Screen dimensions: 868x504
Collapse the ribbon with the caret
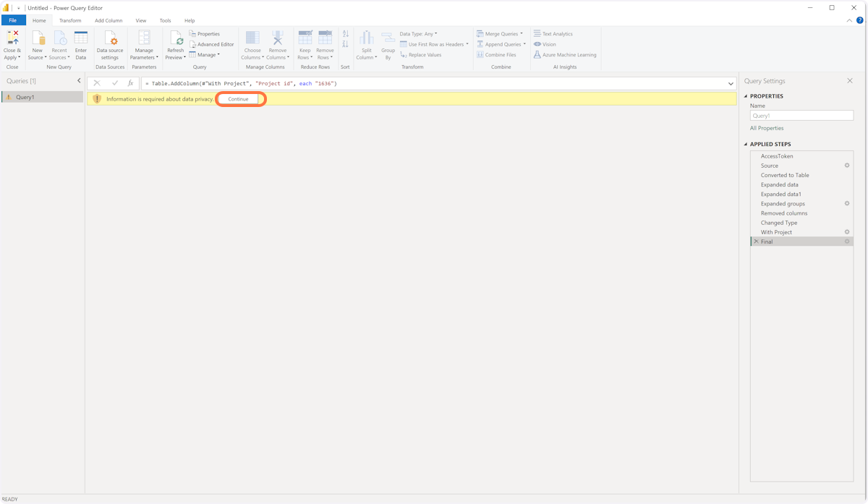point(849,21)
